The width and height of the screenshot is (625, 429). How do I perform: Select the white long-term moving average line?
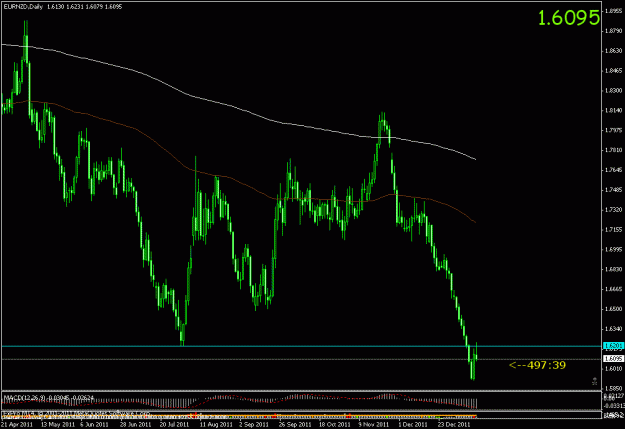[239, 110]
